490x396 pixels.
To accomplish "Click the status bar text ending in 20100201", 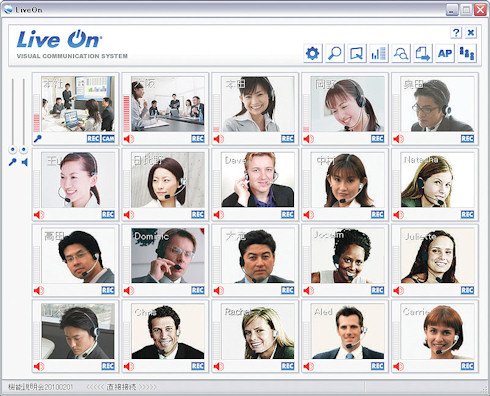I will pyautogui.click(x=40, y=387).
